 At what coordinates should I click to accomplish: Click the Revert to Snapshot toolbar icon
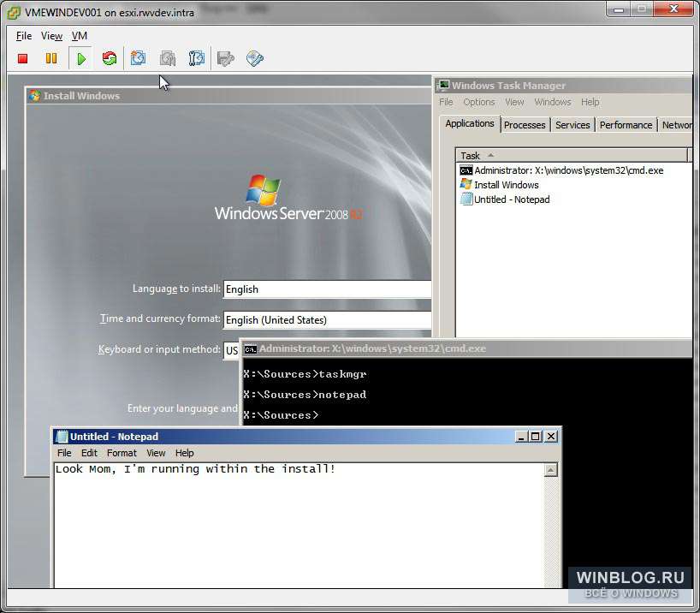(168, 58)
